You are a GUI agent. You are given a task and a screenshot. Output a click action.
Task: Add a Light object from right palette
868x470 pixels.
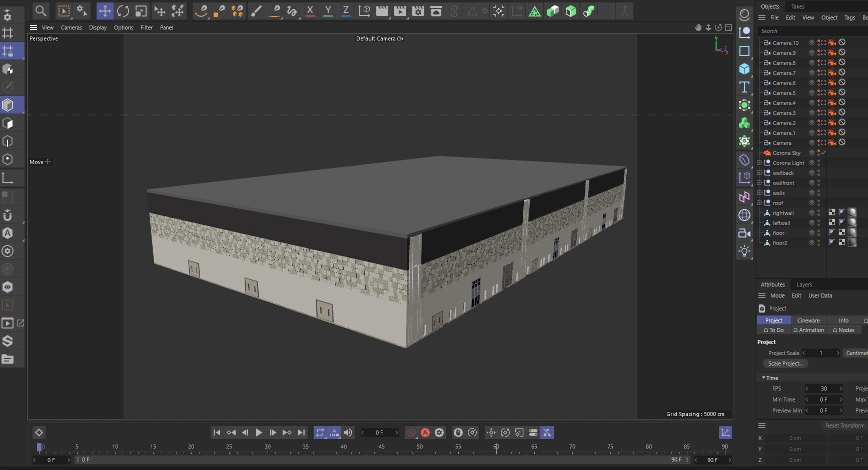tap(744, 251)
